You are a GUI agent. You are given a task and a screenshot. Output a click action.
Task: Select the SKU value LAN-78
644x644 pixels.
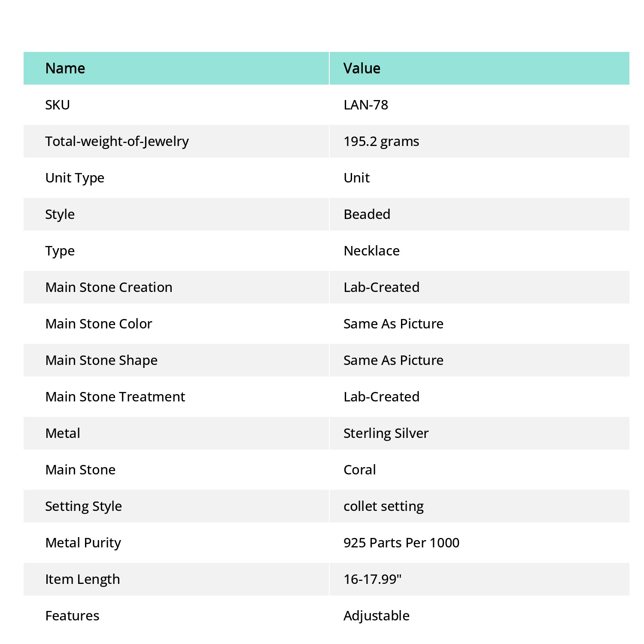(366, 105)
